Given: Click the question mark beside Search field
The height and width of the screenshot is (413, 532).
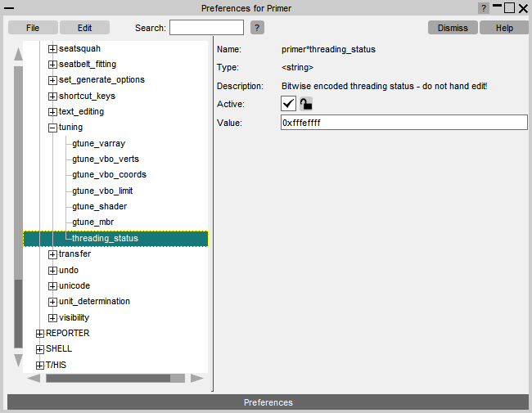Looking at the screenshot, I should coord(257,28).
